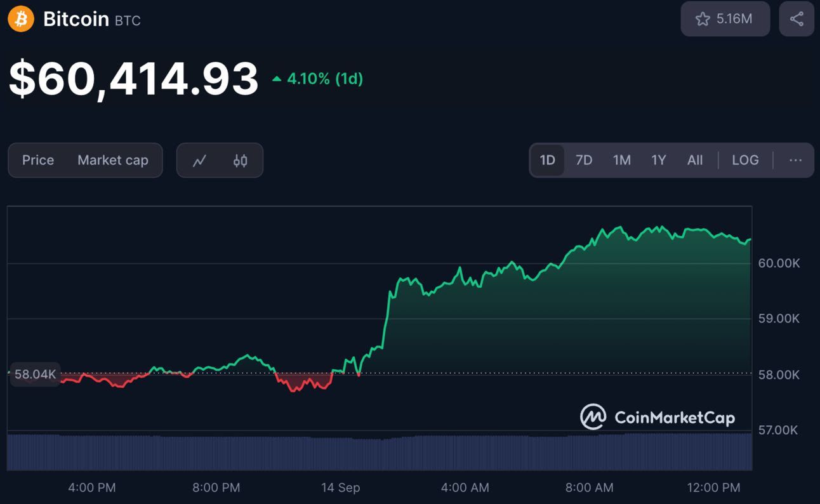Click the CoinMarketCap logo watermark

click(658, 417)
